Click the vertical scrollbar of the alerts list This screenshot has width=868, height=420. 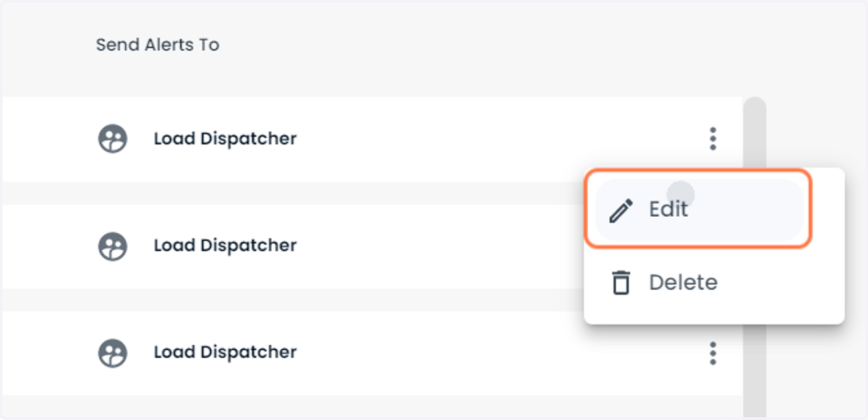tap(754, 257)
